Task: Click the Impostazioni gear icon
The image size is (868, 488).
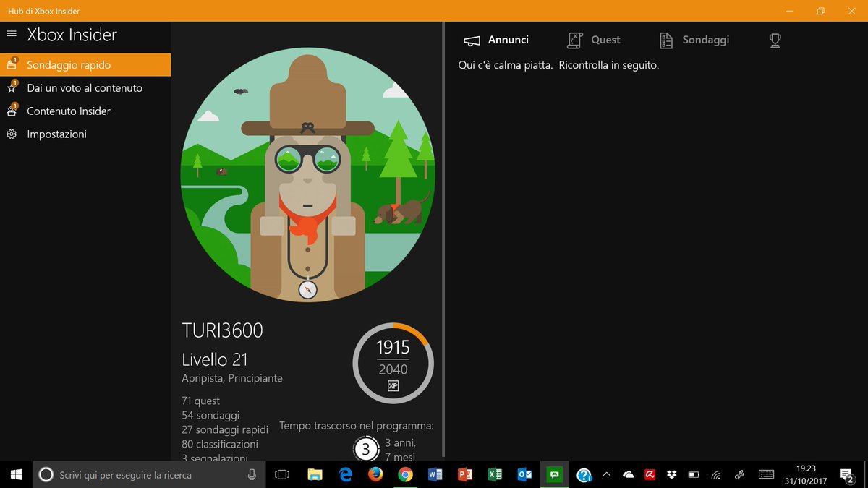Action: (x=12, y=134)
